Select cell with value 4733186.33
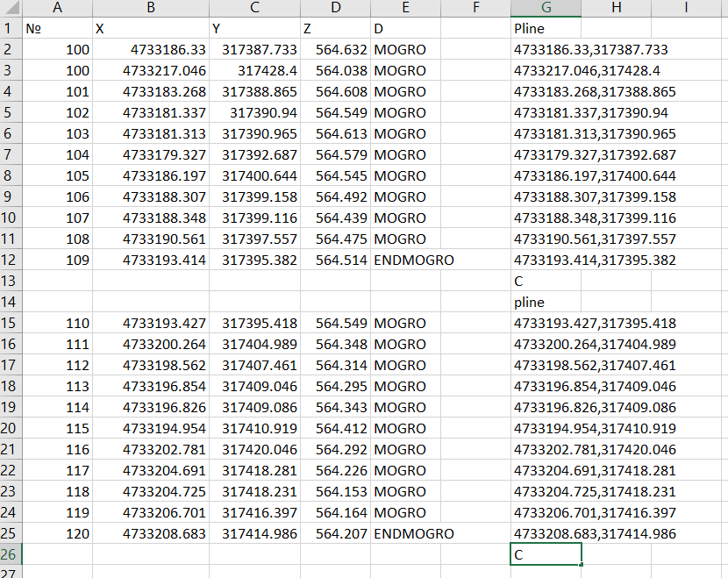 tap(151, 50)
